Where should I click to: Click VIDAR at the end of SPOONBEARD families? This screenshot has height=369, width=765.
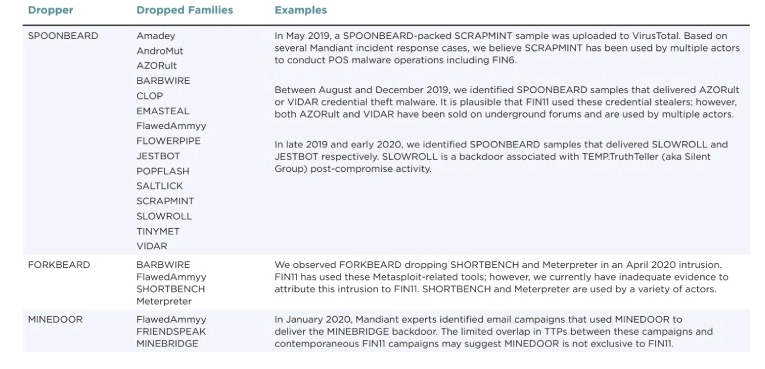pos(152,246)
